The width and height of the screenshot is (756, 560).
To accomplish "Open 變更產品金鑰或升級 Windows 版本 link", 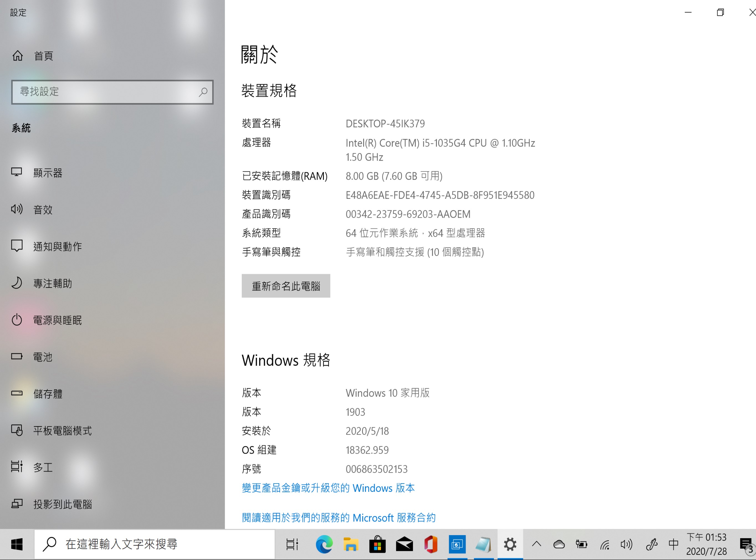I will tap(328, 488).
